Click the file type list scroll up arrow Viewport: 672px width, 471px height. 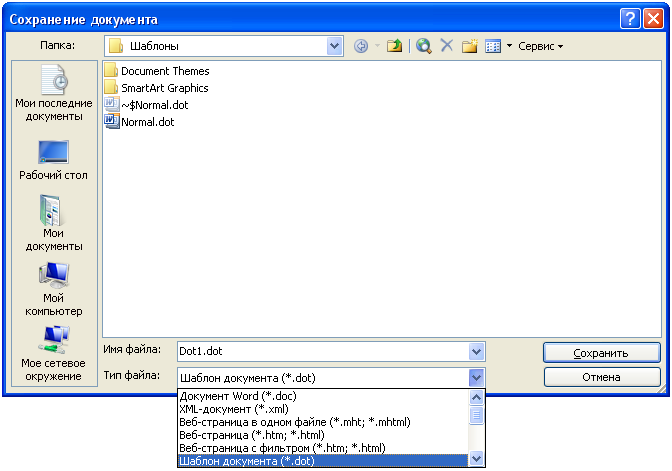(476, 397)
